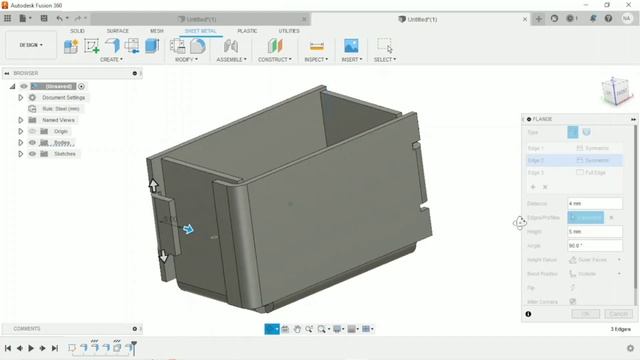640x360 pixels.
Task: Click the Sheet Metal Rules icon
Action: pos(178,46)
